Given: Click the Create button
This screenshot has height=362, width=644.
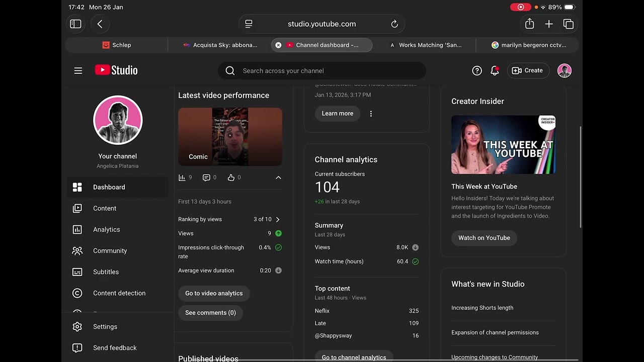Looking at the screenshot, I should click(528, 71).
